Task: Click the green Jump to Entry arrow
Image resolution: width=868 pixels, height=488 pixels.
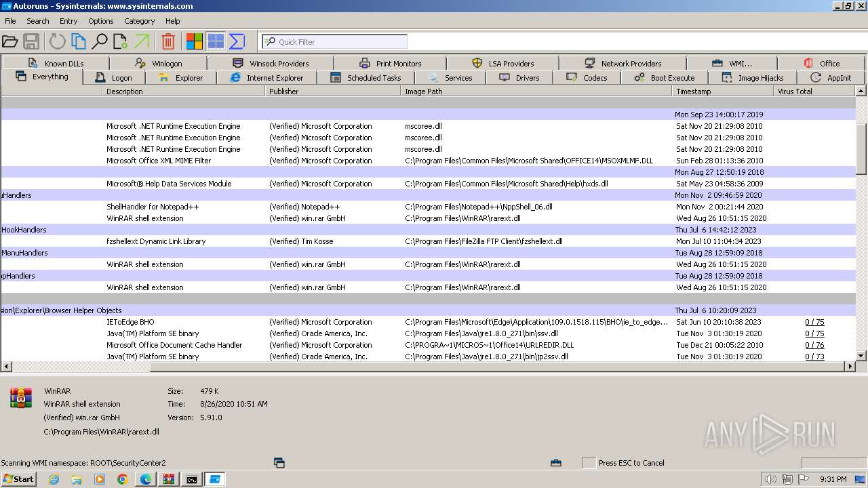Action: tap(142, 41)
